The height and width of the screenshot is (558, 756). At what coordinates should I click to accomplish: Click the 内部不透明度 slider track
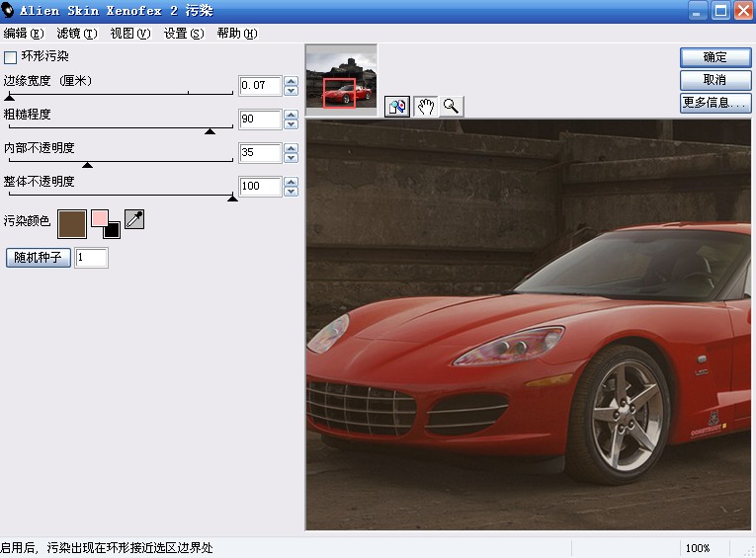click(121, 161)
